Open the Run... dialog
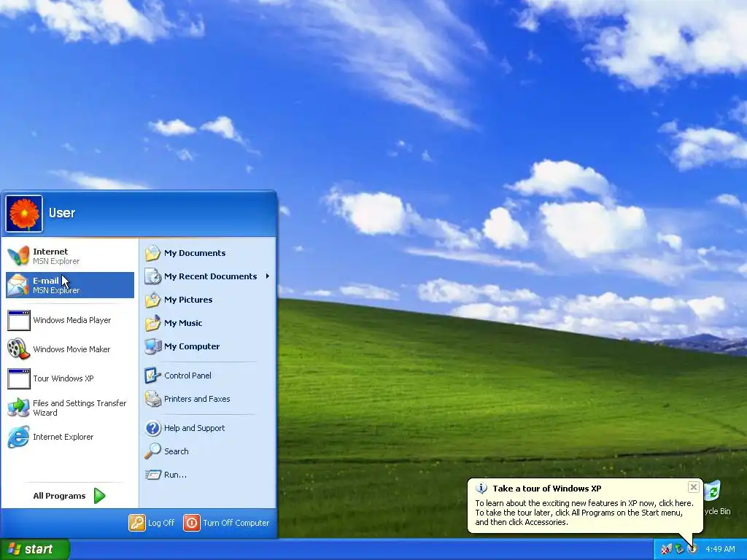 click(x=207, y=474)
